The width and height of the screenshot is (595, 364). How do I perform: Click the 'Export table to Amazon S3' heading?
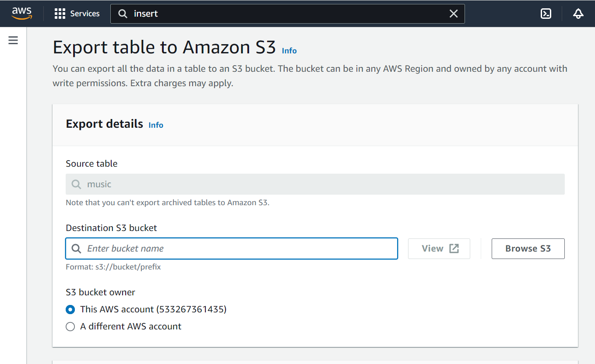[x=165, y=47]
